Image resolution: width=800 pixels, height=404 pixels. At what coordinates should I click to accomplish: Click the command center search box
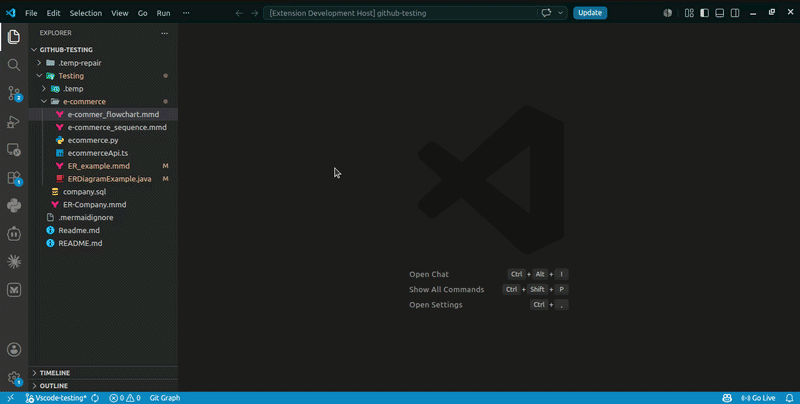[x=400, y=13]
